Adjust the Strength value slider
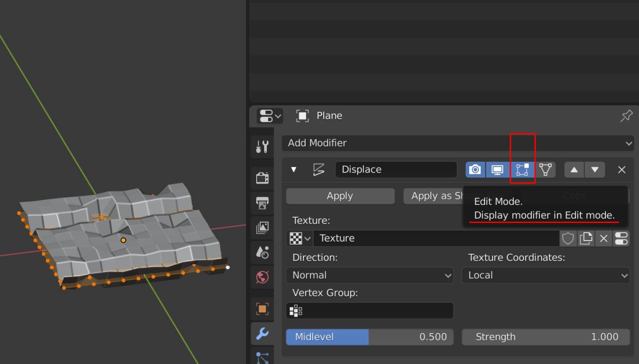This screenshot has width=639, height=364. (x=546, y=337)
